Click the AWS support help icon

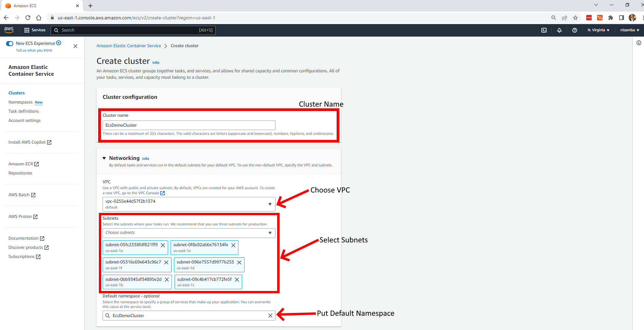[x=574, y=30]
